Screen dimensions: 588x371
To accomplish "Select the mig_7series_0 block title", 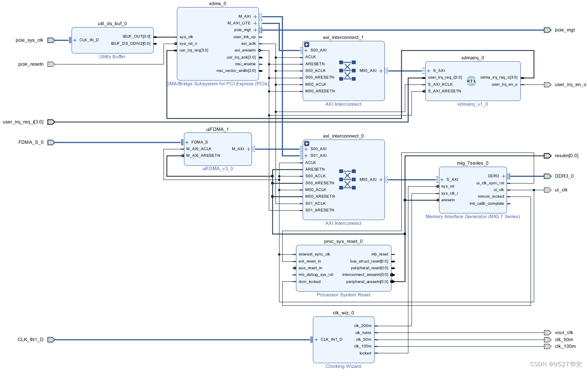I will (x=473, y=163).
